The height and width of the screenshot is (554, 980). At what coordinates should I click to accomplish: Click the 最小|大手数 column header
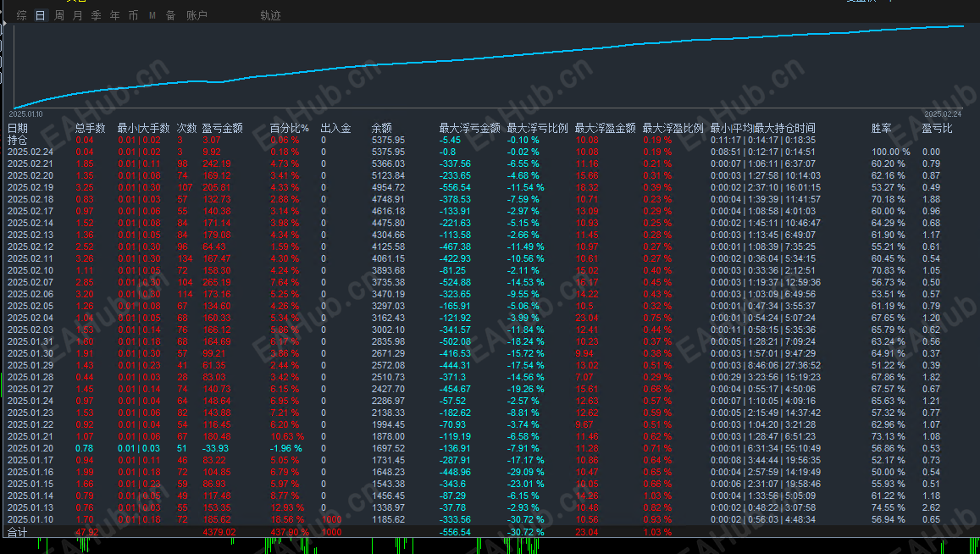click(x=144, y=128)
